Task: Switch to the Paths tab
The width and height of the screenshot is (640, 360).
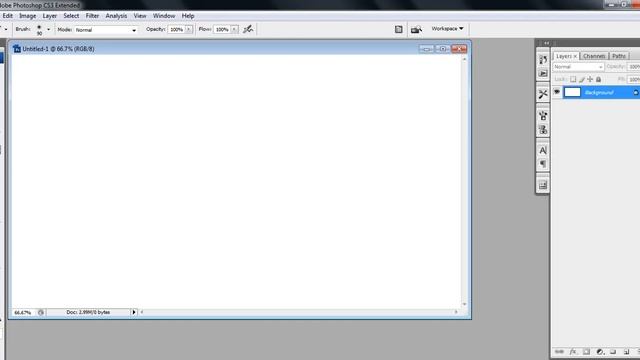Action: point(619,56)
